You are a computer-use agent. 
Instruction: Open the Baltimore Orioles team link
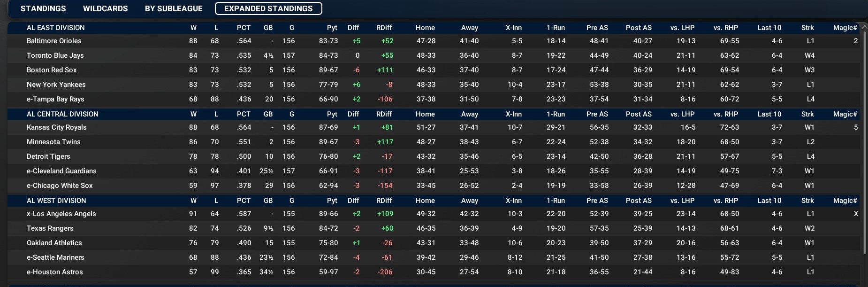(x=54, y=41)
